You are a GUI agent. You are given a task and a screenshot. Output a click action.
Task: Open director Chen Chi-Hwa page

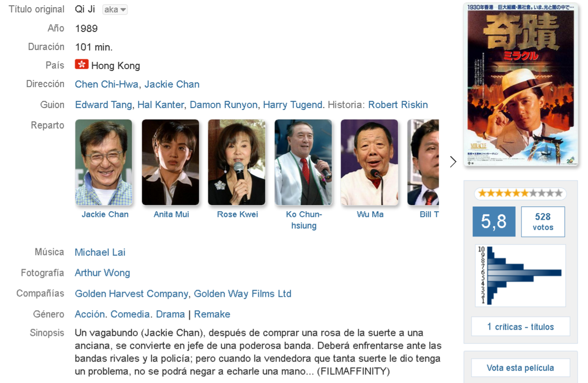pos(107,84)
